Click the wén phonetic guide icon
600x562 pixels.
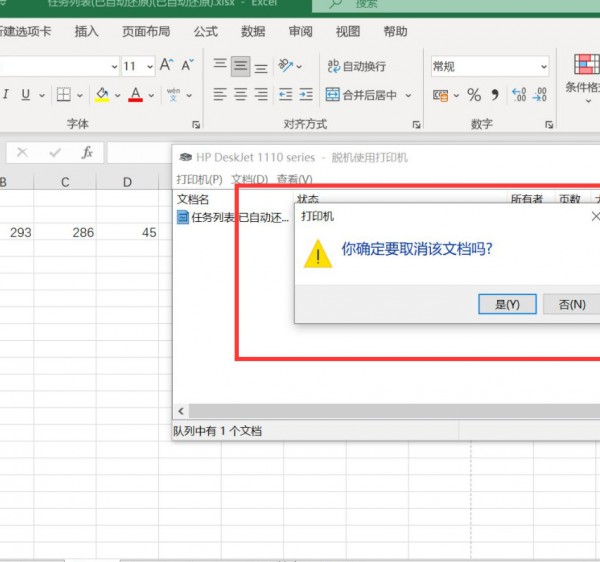[x=173, y=94]
